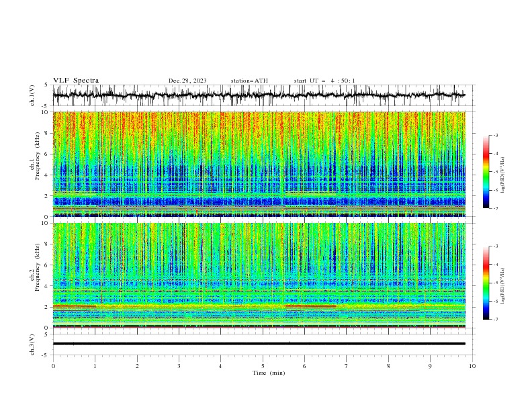Image resolution: width=532 pixels, height=411 pixels.
Task: Click the "-7" tick on ch.2 color bar
Action: coord(495,319)
